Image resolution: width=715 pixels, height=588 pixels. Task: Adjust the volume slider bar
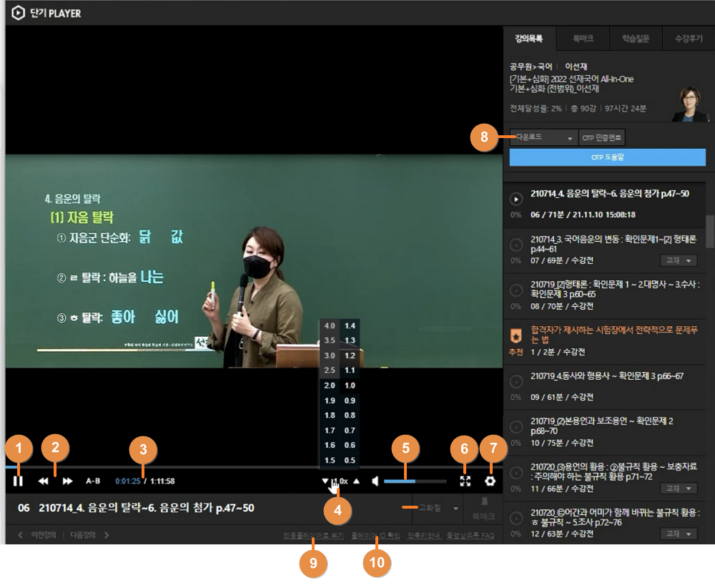(x=415, y=481)
